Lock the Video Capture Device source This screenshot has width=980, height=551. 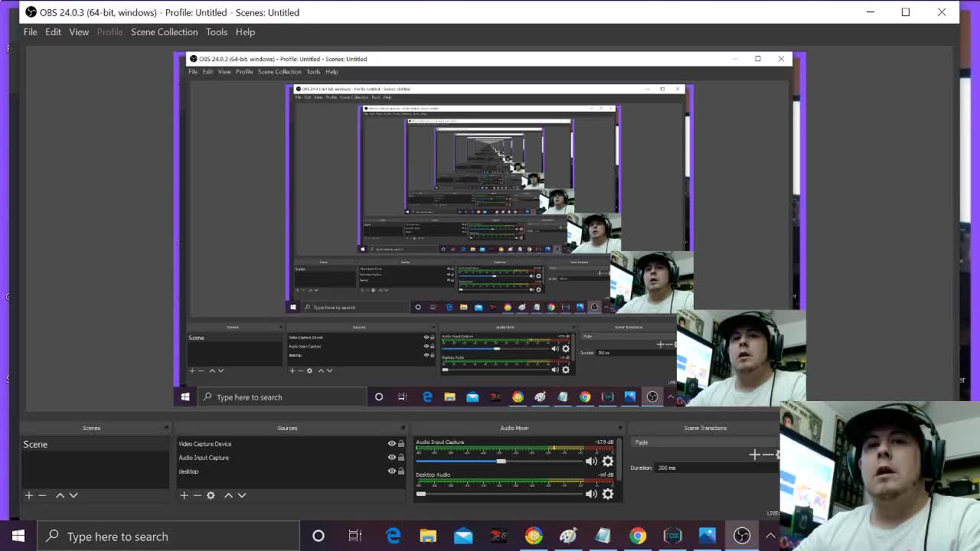401,444
